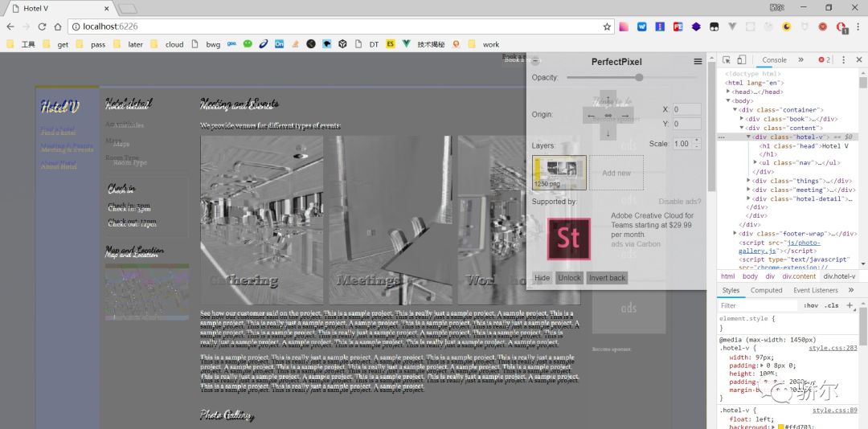Expand the div class things node
868x429 pixels.
749,181
